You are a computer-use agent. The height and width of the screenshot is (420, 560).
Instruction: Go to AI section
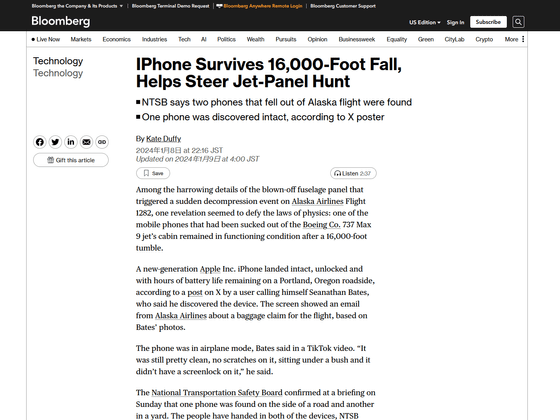click(x=204, y=39)
